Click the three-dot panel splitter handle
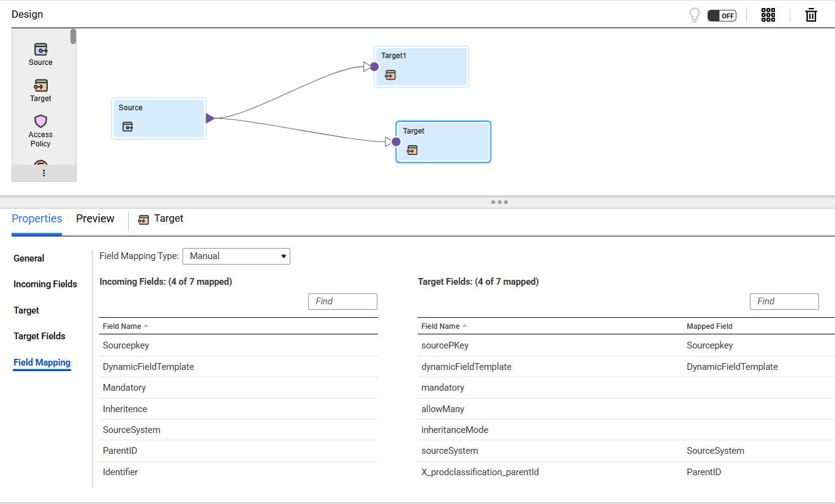Viewport: 835px width, 504px height. tap(499, 202)
